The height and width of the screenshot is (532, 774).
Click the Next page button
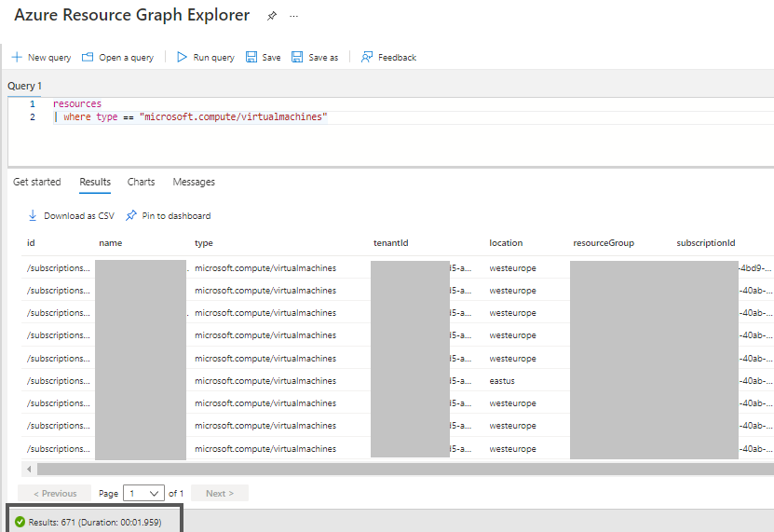pos(220,493)
